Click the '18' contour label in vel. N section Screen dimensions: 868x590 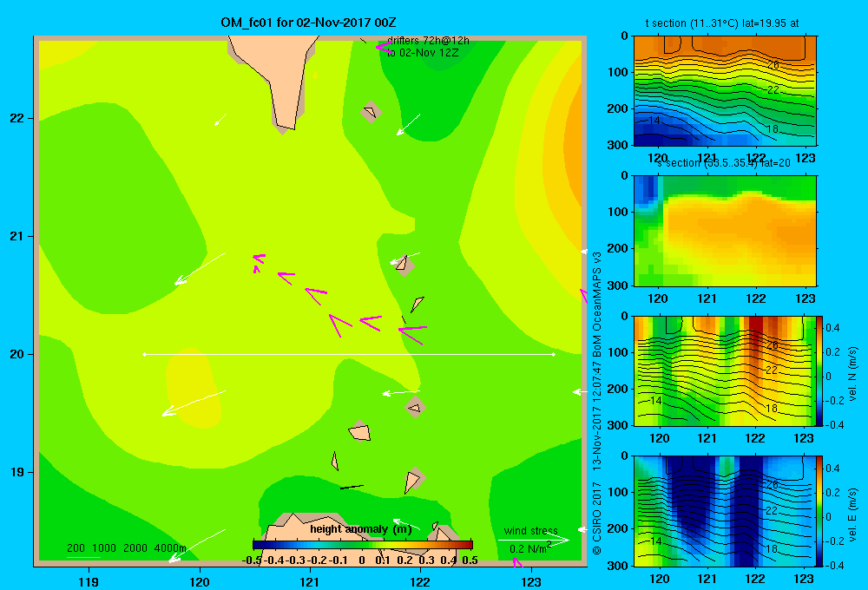pos(771,409)
